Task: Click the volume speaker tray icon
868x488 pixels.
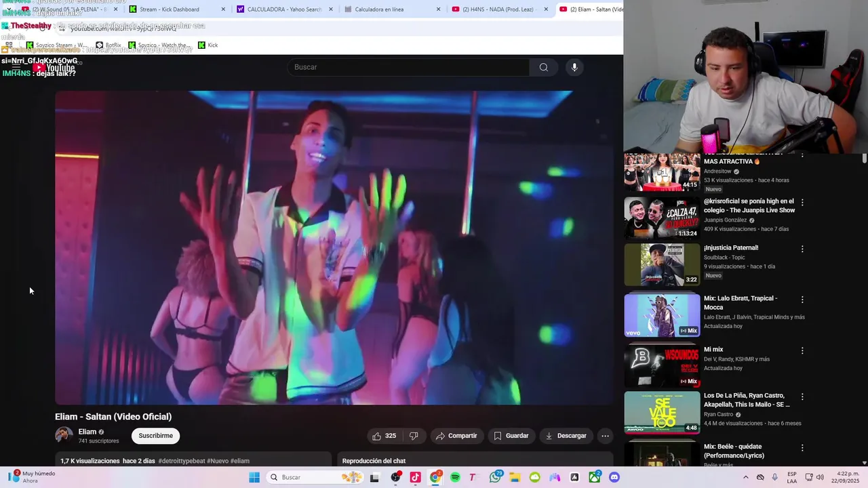Action: point(819,477)
